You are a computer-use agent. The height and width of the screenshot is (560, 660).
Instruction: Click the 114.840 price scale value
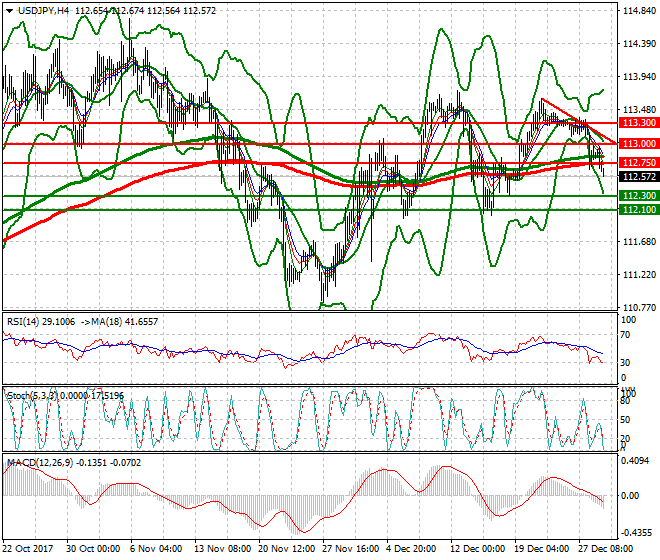point(639,11)
